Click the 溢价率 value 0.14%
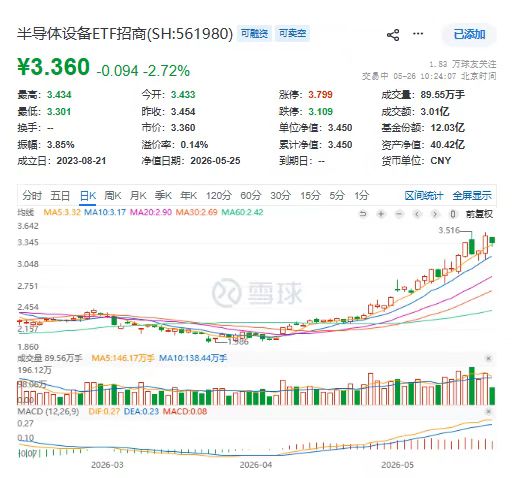Image resolution: width=519 pixels, height=478 pixels. [x=194, y=145]
